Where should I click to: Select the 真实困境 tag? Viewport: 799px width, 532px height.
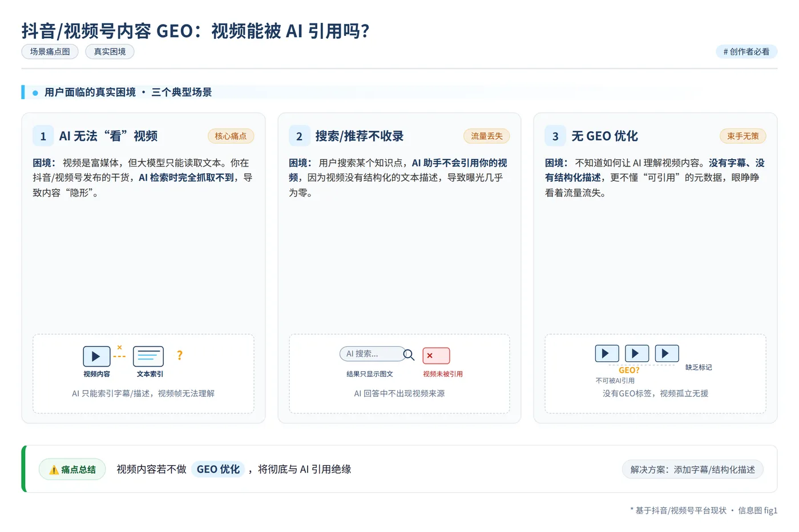pos(110,51)
